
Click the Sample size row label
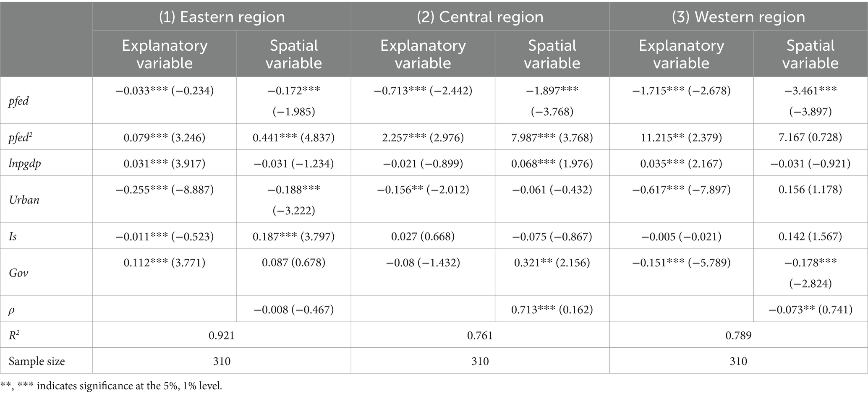[x=37, y=361]
